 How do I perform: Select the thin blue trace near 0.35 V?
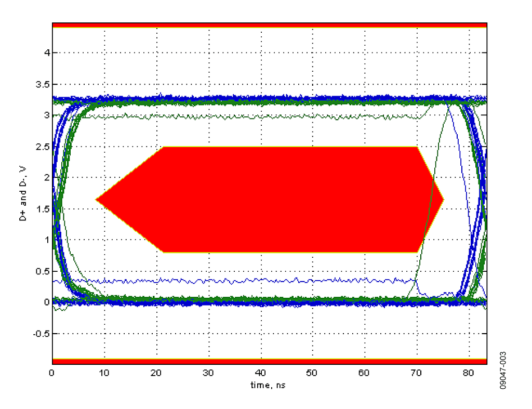234,281
